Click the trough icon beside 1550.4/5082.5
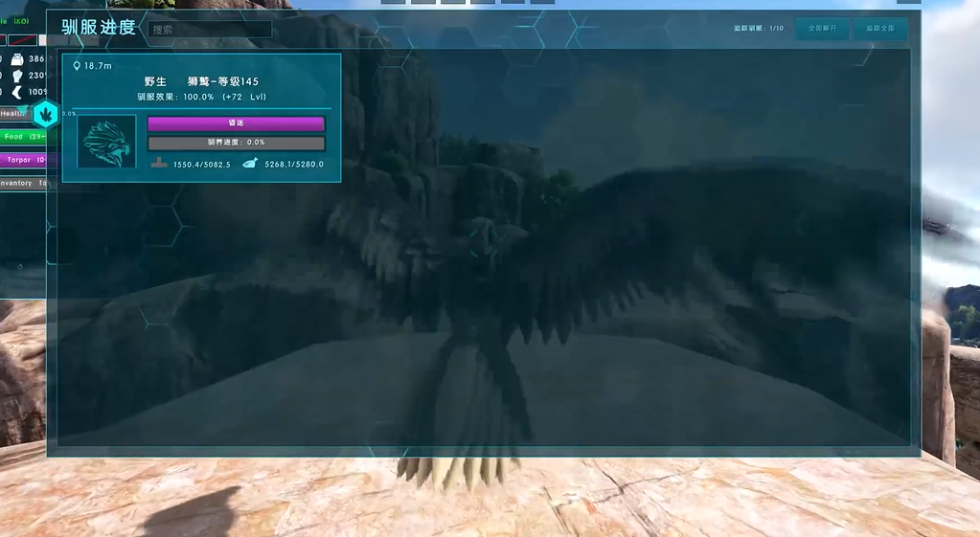 tap(159, 164)
